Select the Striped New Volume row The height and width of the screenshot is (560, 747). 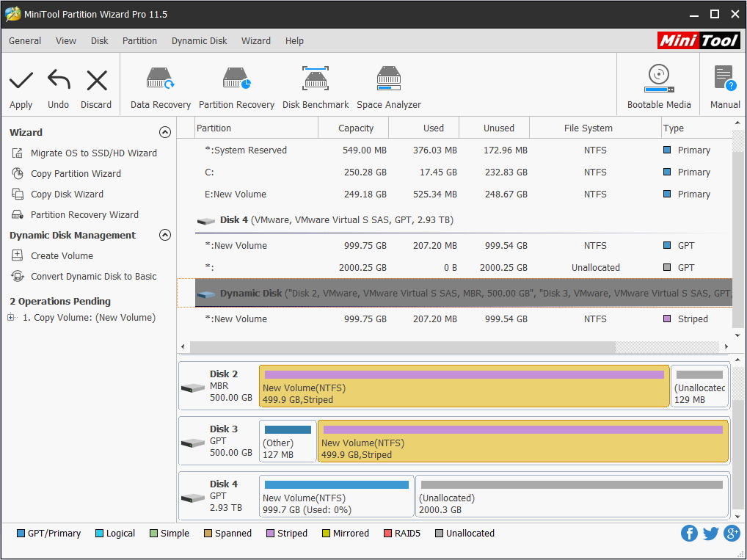point(454,319)
